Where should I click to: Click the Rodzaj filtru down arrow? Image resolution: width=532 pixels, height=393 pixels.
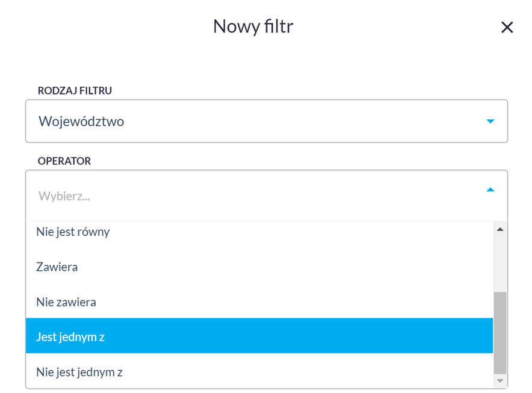click(x=490, y=121)
